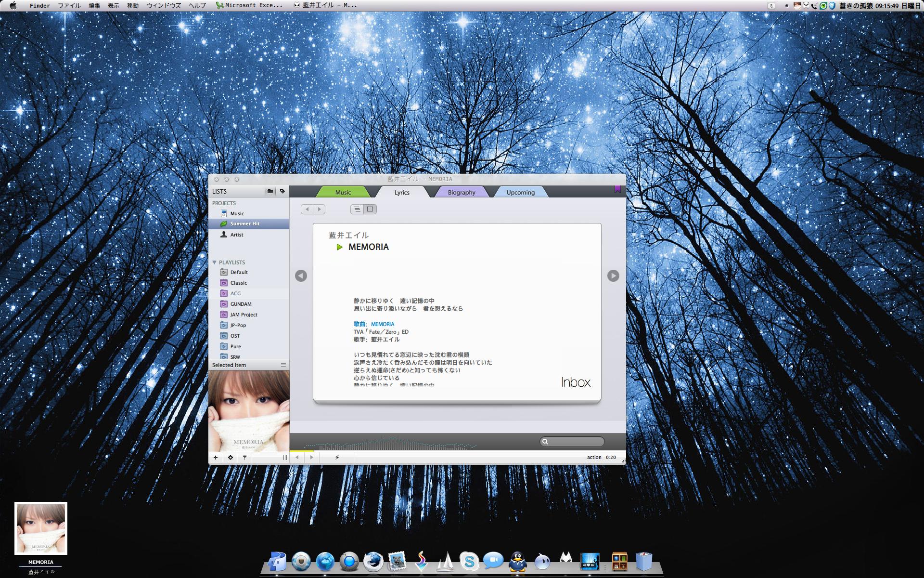This screenshot has height=578, width=924.
Task: Select the Summer Hit project
Action: click(x=249, y=224)
